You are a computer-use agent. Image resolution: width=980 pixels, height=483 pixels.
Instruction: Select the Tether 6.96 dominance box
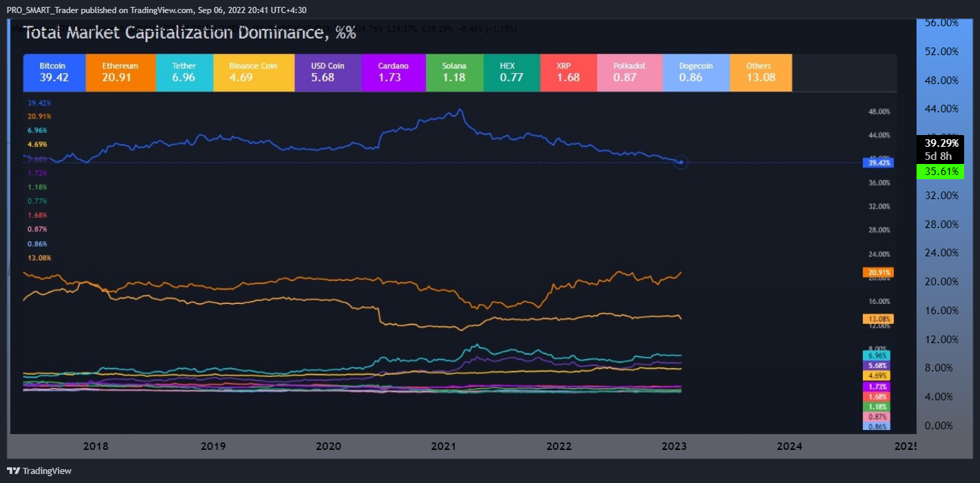[x=184, y=72]
